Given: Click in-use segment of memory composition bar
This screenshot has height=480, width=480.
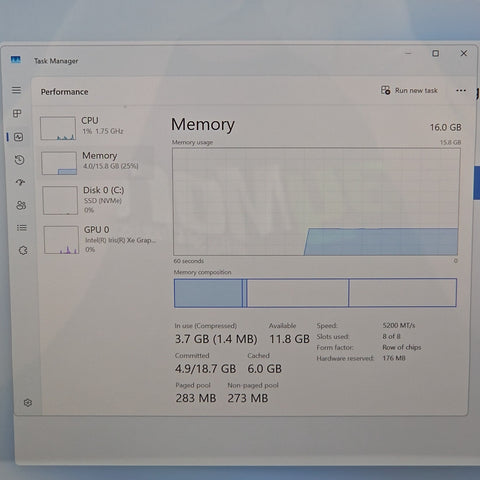Looking at the screenshot, I should [x=209, y=293].
